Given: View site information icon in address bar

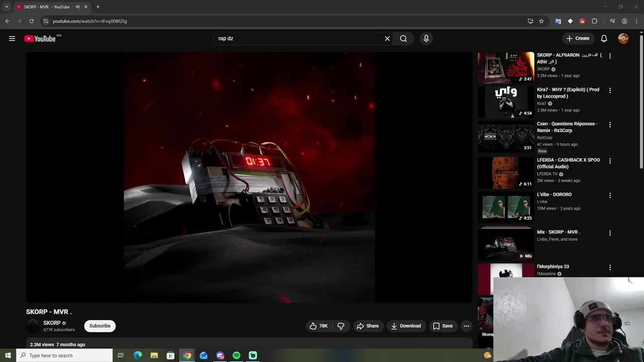Looking at the screenshot, I should point(46,21).
